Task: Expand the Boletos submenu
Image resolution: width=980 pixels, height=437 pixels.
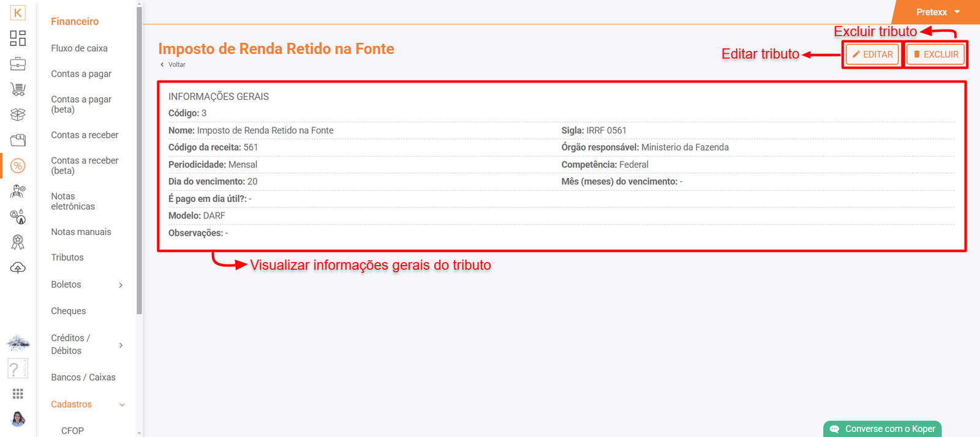Action: click(121, 285)
